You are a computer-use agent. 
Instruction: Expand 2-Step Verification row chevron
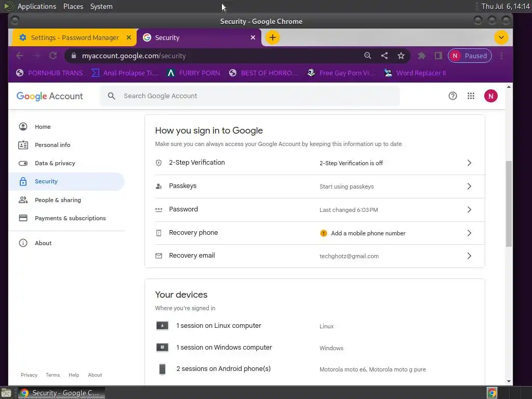469,163
